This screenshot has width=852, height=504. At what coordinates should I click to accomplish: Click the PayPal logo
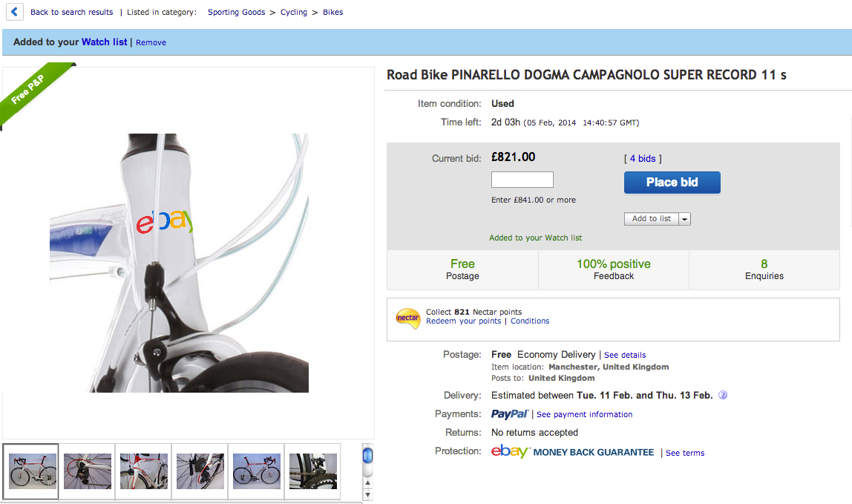coord(509,414)
